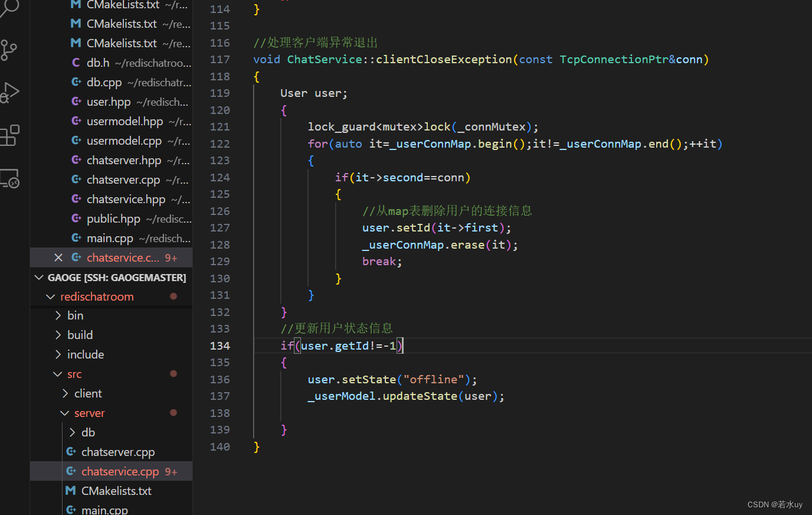Open usermodel.cpp in open editors

pos(111,141)
